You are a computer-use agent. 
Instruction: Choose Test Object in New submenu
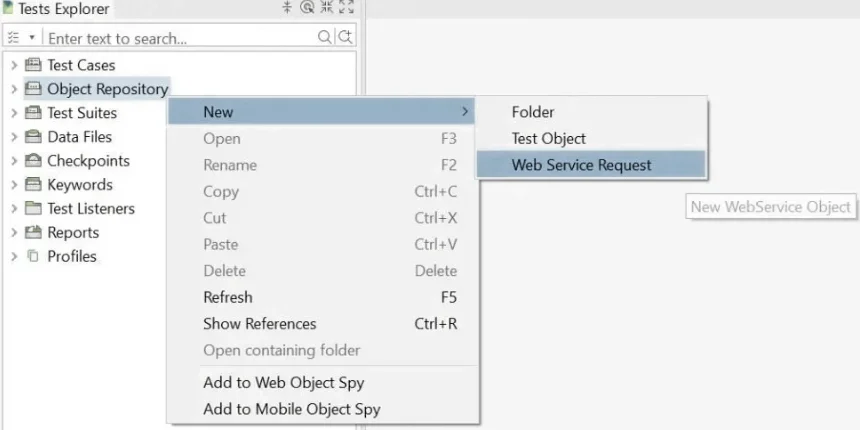pyautogui.click(x=548, y=139)
